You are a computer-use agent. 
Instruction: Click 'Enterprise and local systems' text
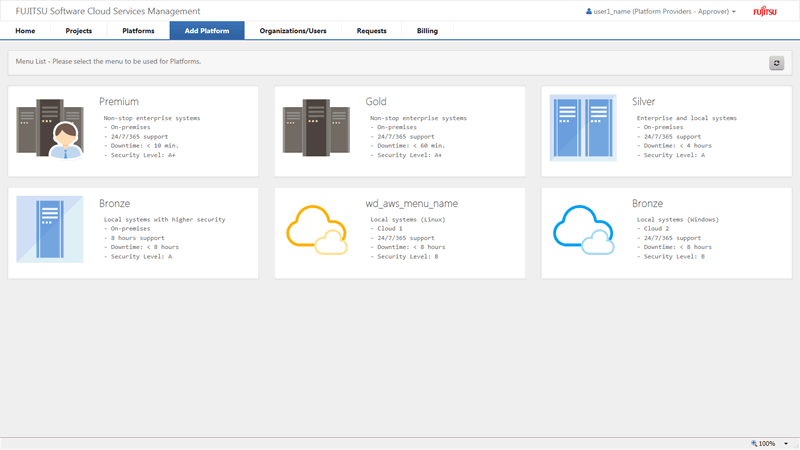pos(687,118)
